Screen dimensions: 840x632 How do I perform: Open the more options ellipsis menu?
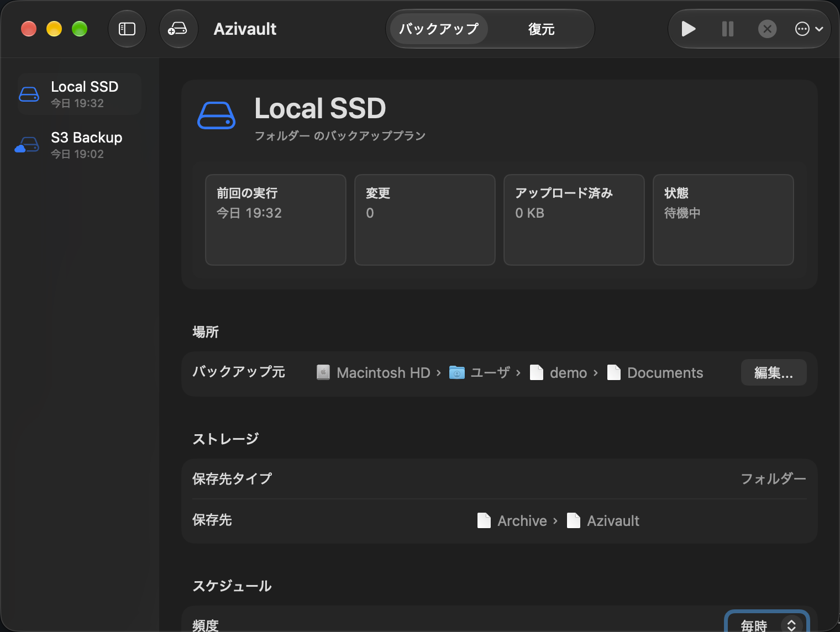coord(809,29)
